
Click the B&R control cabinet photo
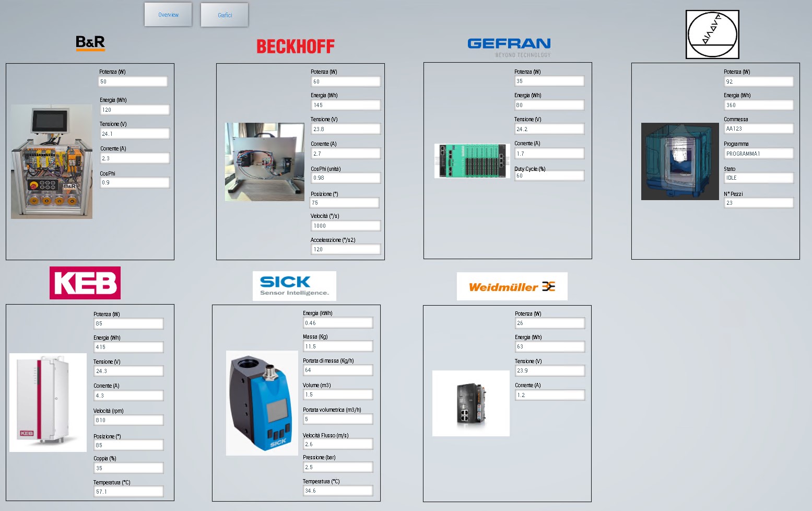[x=52, y=161]
